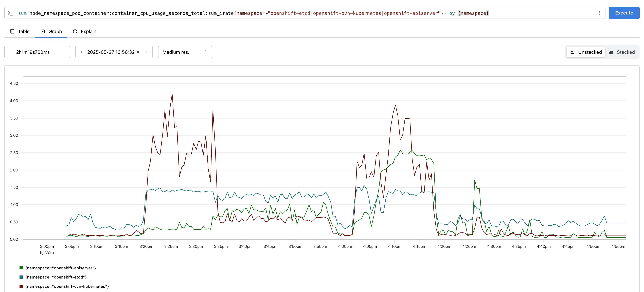
Task: Clear the end time with X icon
Action: coord(138,52)
